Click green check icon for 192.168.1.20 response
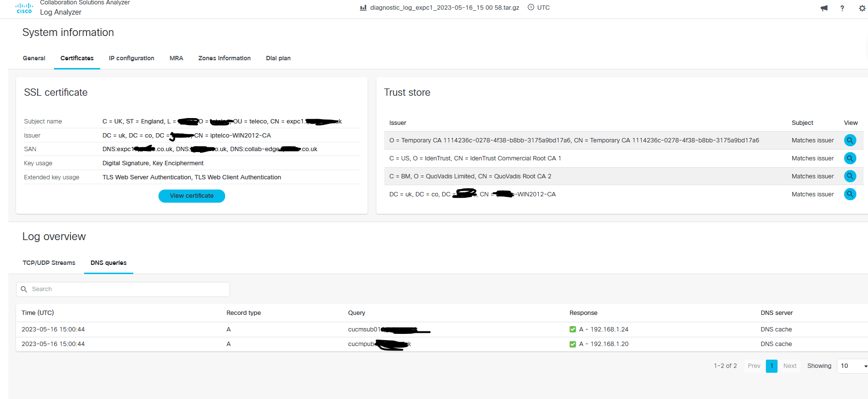This screenshot has width=868, height=399. (573, 344)
